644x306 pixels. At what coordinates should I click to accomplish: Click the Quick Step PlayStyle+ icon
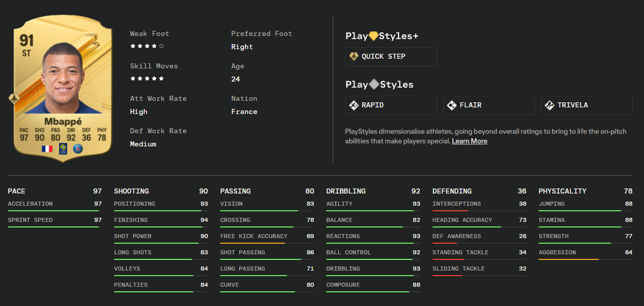pyautogui.click(x=354, y=56)
